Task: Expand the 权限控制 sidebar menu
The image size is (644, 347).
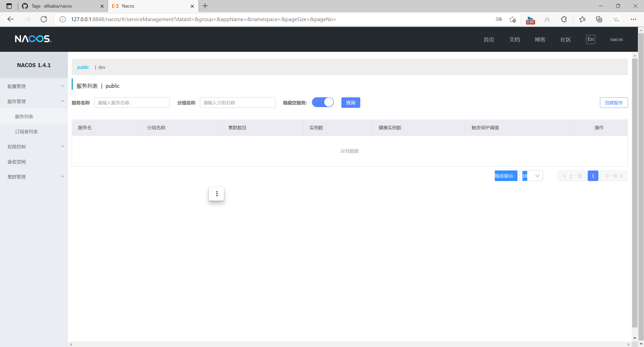Action: pyautogui.click(x=34, y=147)
